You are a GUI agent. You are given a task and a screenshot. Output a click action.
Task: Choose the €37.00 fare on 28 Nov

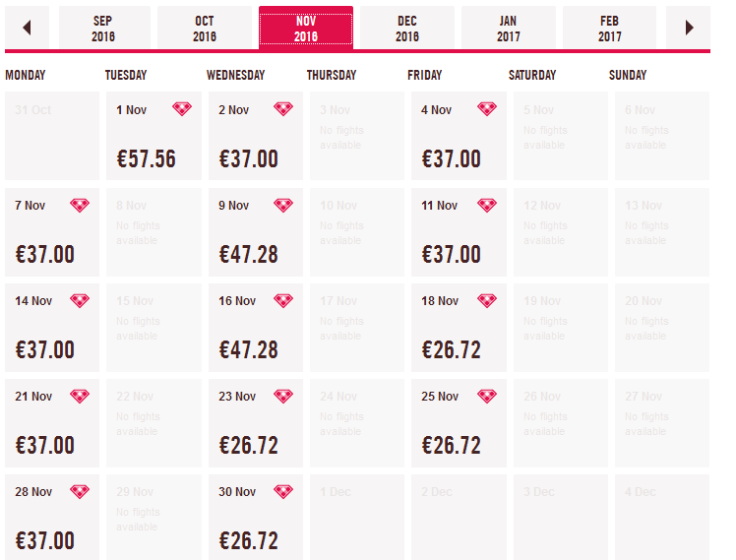pyautogui.click(x=45, y=540)
